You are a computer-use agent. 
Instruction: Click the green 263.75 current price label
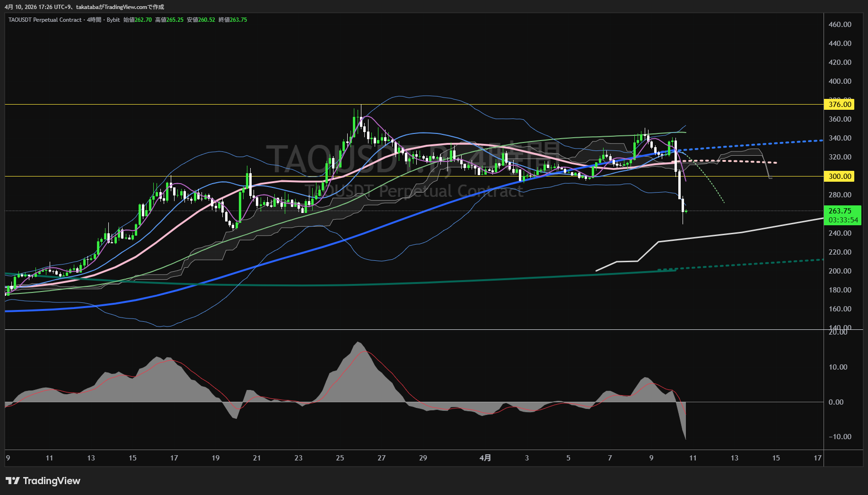[x=840, y=211]
